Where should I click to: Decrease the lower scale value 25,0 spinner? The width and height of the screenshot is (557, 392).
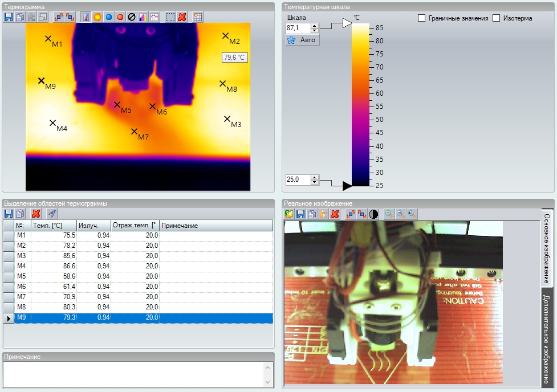(315, 182)
